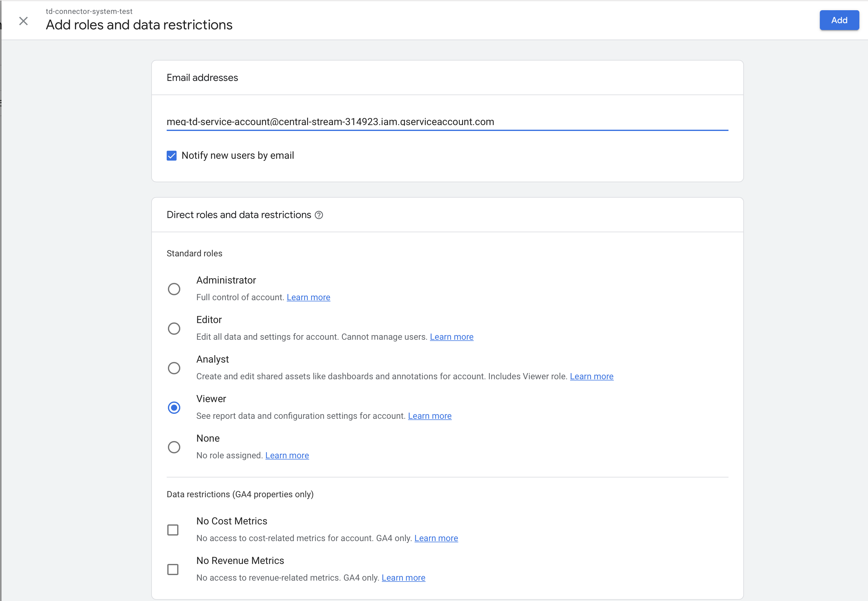Open Learn more for No Revenue Metrics
This screenshot has width=868, height=601.
pyautogui.click(x=403, y=578)
